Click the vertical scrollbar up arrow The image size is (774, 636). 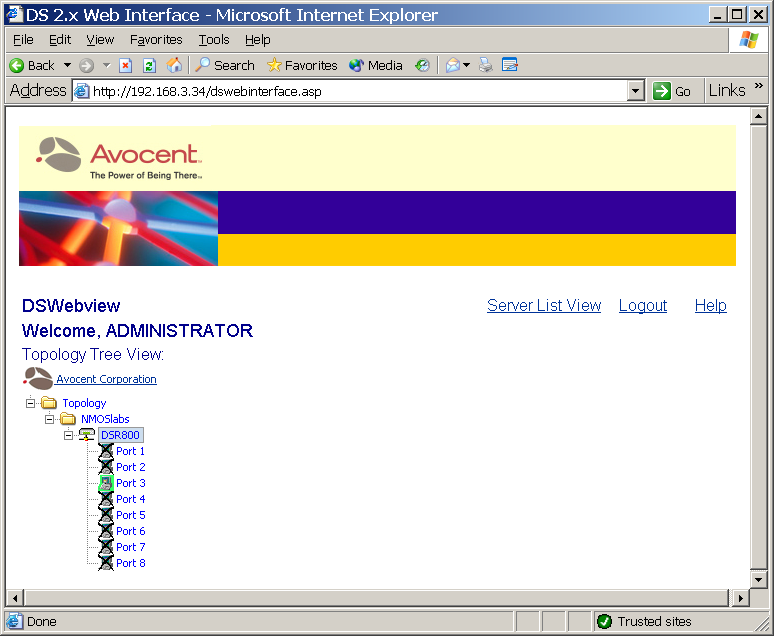click(758, 117)
